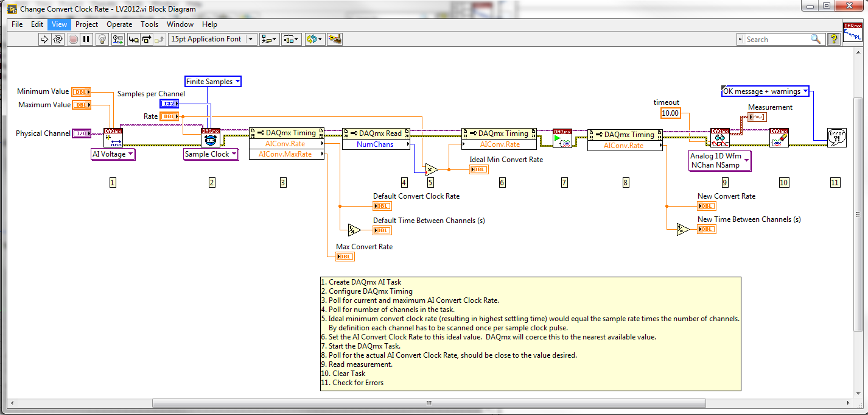Open the Tools menu

[x=150, y=24]
